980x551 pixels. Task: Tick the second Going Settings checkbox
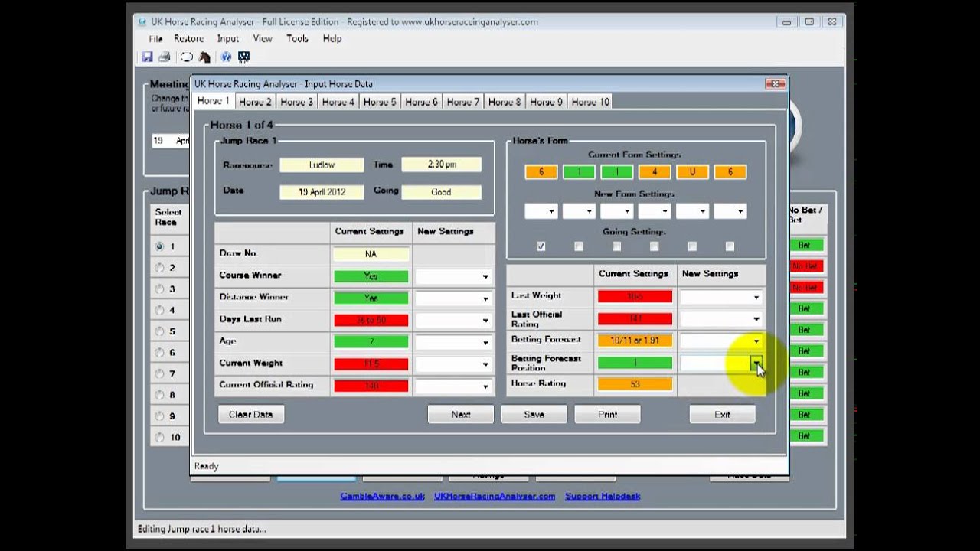(579, 246)
